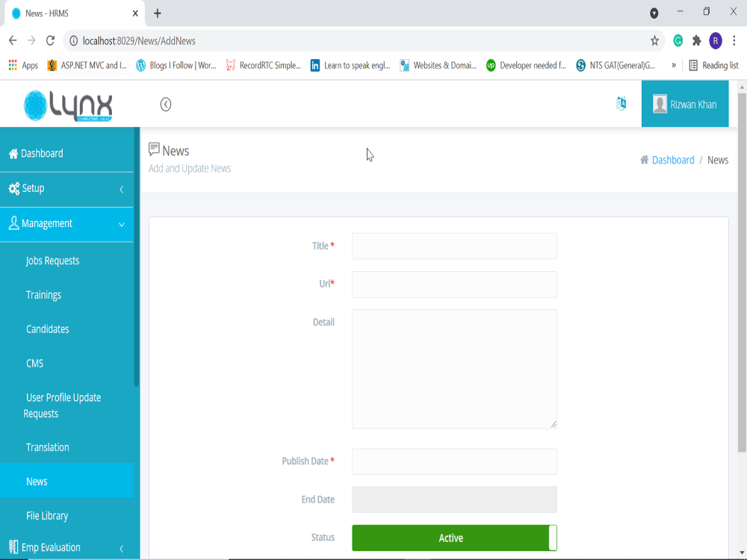The image size is (747, 560).
Task: Open Translation in the sidebar
Action: tap(47, 447)
